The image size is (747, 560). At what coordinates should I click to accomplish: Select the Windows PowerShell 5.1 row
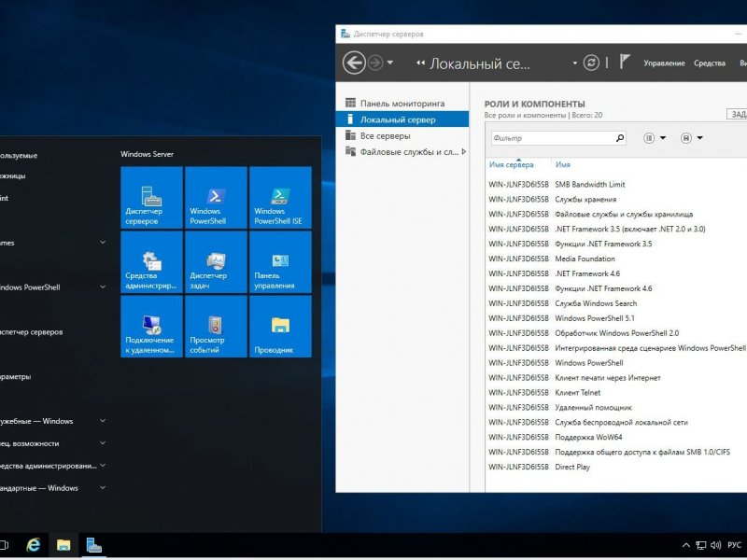(617, 318)
